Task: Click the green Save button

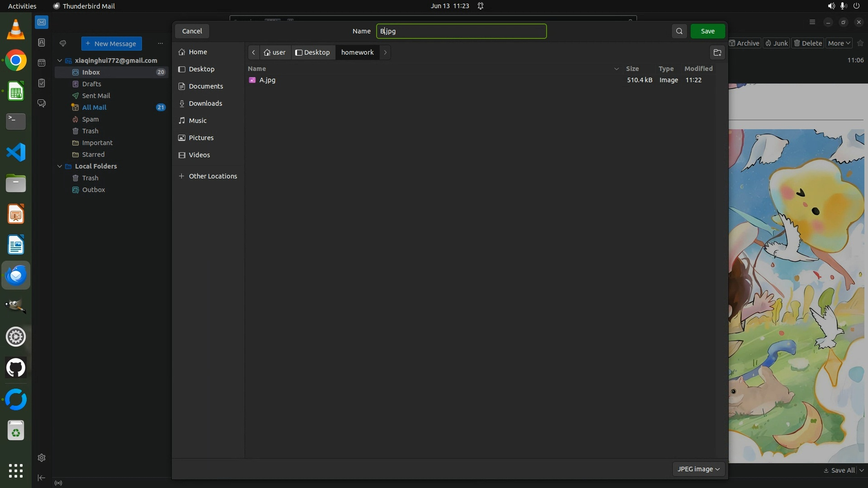Action: click(x=708, y=31)
